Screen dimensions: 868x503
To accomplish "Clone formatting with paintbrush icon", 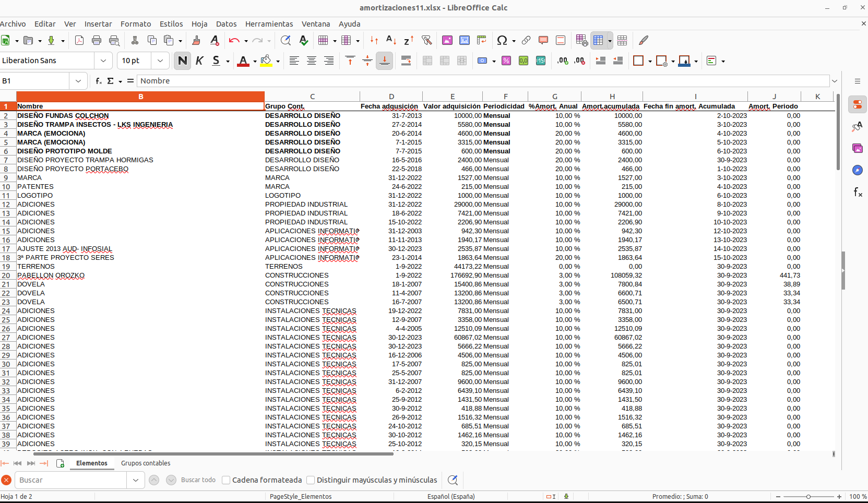I will tap(196, 40).
